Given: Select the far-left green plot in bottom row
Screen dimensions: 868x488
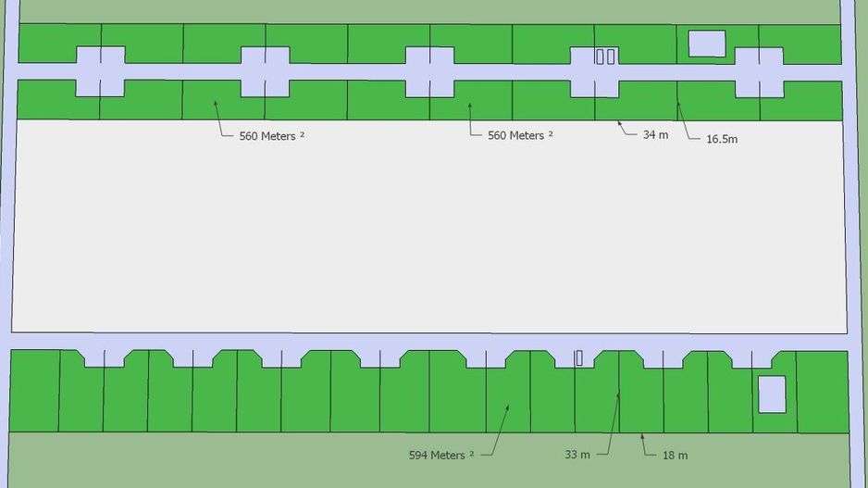Looking at the screenshot, I should coord(34,391).
